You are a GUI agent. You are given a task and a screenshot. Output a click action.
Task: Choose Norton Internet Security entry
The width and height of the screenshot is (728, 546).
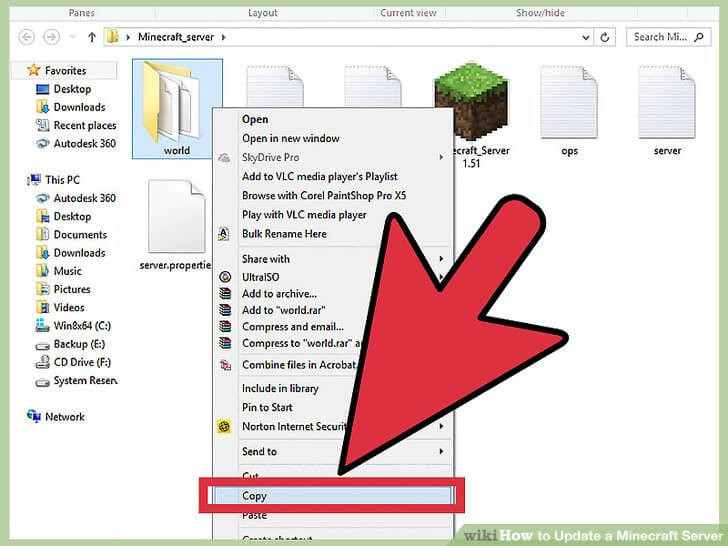point(294,426)
